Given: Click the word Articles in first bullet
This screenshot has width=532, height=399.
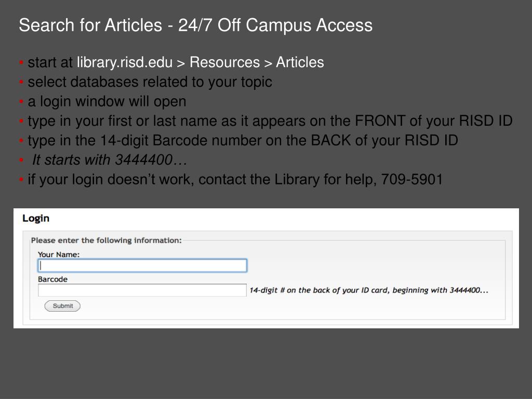Looking at the screenshot, I should (x=300, y=62).
